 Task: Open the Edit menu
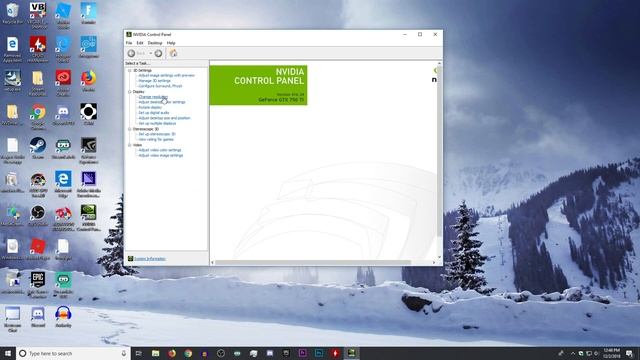(140, 43)
